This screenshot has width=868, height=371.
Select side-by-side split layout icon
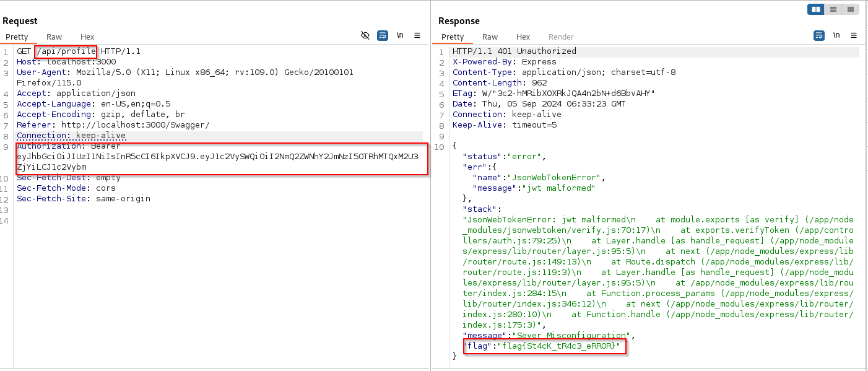pyautogui.click(x=816, y=9)
